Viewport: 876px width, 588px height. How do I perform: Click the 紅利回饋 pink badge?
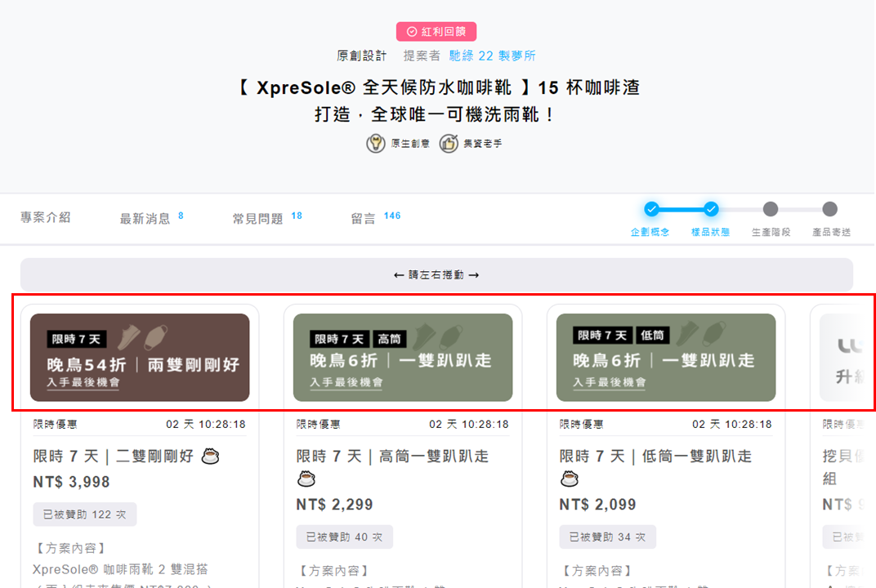click(436, 32)
